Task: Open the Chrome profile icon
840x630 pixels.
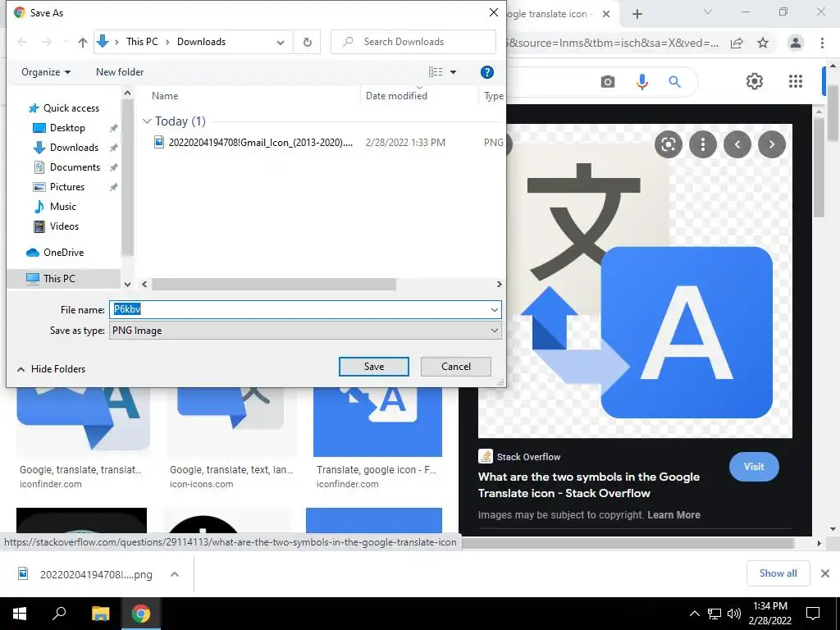Action: pyautogui.click(x=796, y=43)
